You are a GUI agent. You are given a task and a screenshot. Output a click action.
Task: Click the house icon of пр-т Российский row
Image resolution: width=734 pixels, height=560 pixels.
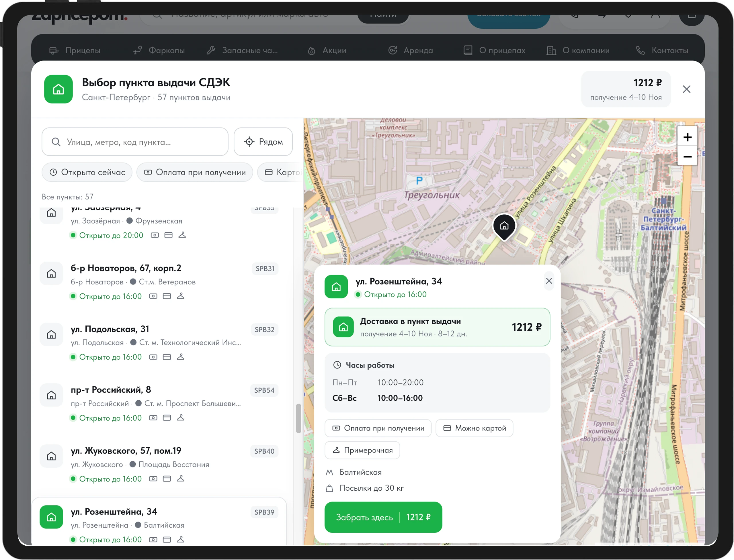tap(51, 395)
